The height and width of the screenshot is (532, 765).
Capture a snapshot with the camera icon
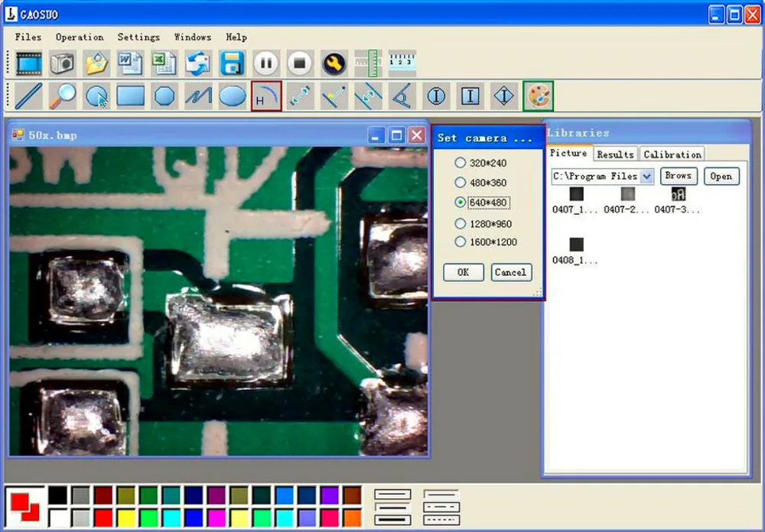click(63, 63)
